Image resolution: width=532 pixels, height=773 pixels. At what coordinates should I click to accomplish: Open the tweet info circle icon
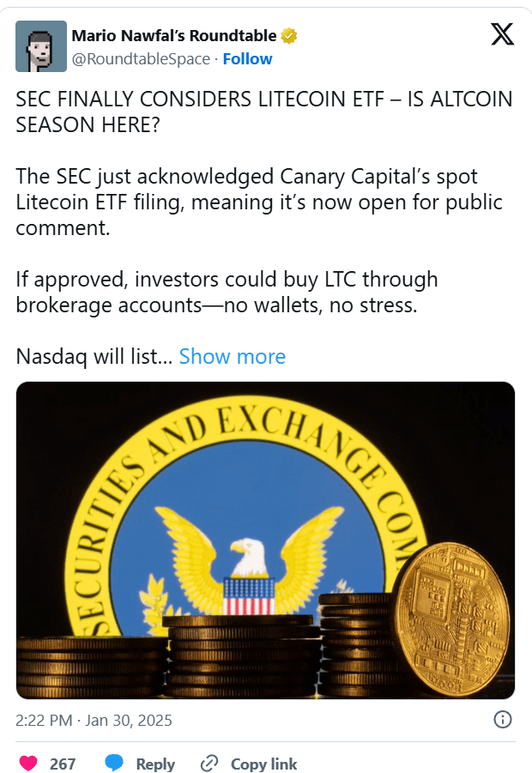pyautogui.click(x=503, y=720)
